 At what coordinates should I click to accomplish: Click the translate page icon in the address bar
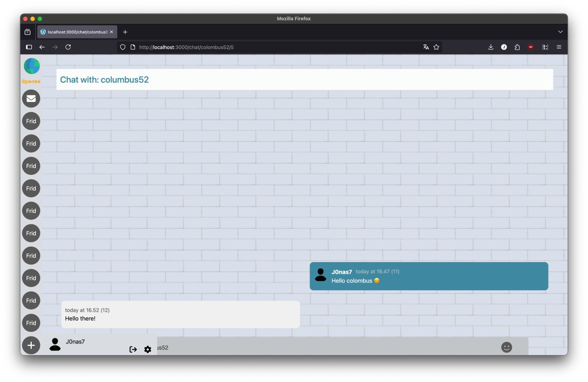pos(426,47)
